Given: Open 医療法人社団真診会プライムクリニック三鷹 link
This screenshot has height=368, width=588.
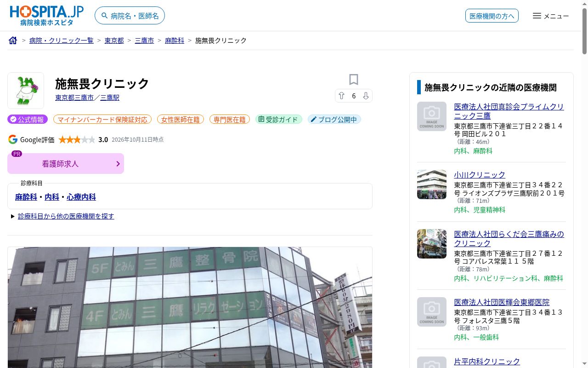Looking at the screenshot, I should point(509,111).
